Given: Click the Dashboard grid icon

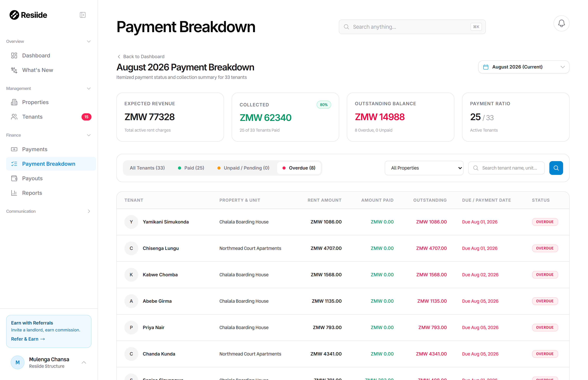Looking at the screenshot, I should [14, 55].
